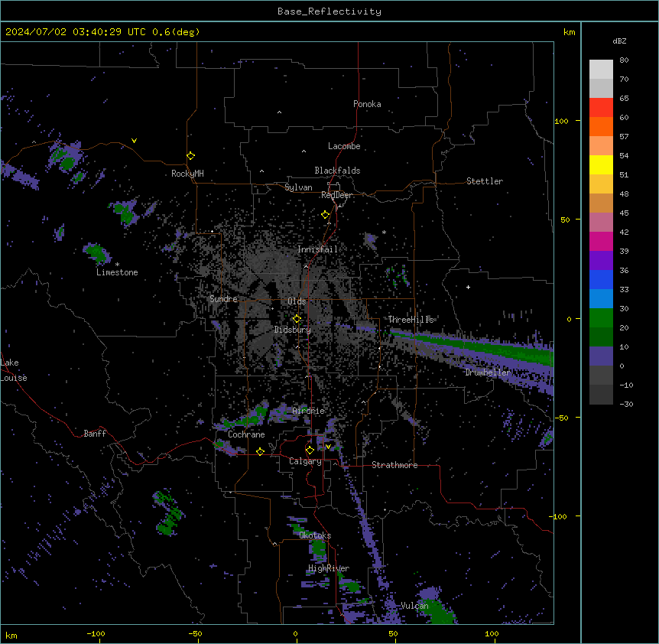659x644 pixels.
Task: Click the Stettler city label
Action: [485, 181]
